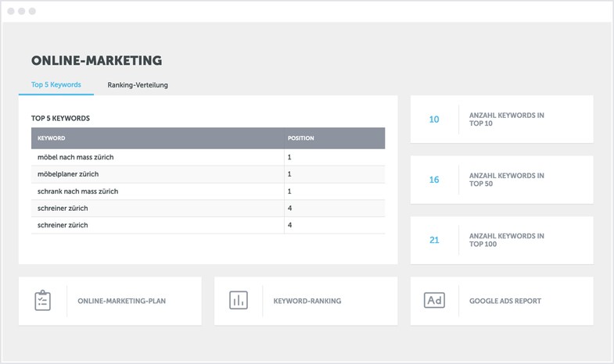The image size is (614, 364).
Task: Select the 'schrank nach mass zürich' row
Action: pyautogui.click(x=77, y=191)
